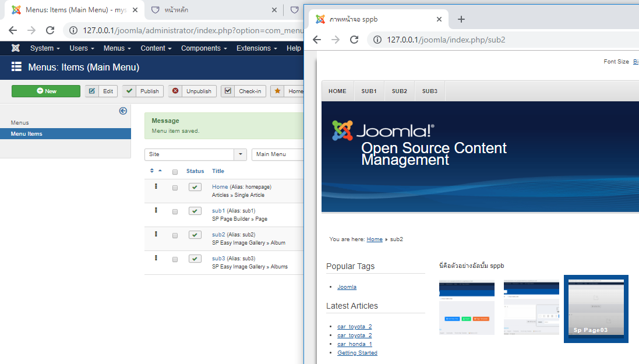Screen dimensions: 639x364
Task: Expand the Main Menu selector dropdown
Action: point(278,154)
